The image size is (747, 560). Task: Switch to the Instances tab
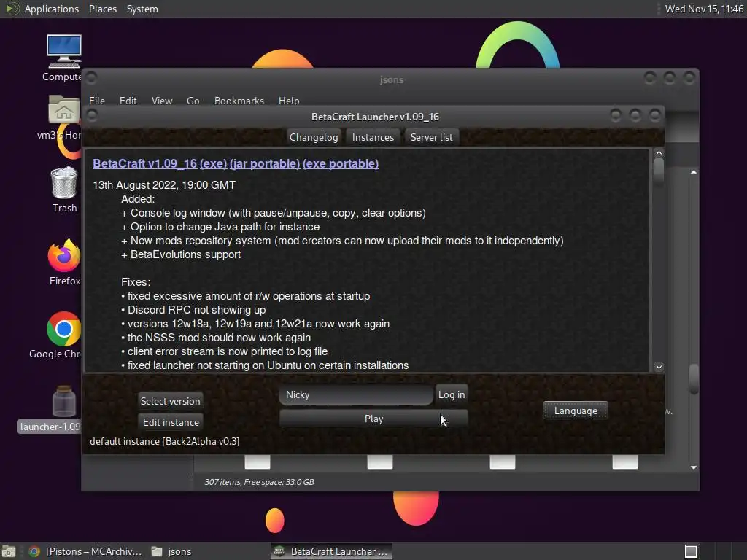373,137
